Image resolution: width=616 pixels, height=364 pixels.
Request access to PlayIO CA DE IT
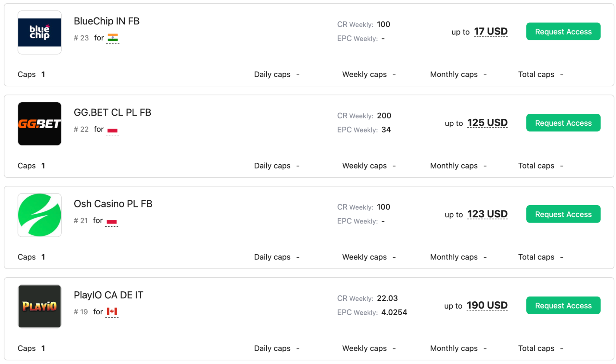point(563,305)
